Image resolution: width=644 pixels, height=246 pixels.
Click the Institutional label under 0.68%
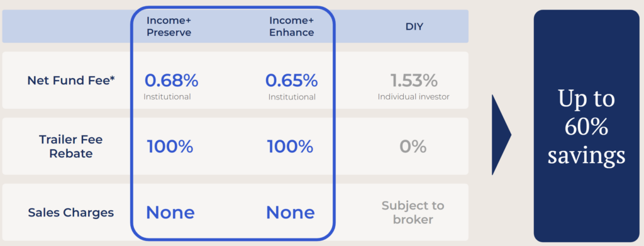click(167, 97)
